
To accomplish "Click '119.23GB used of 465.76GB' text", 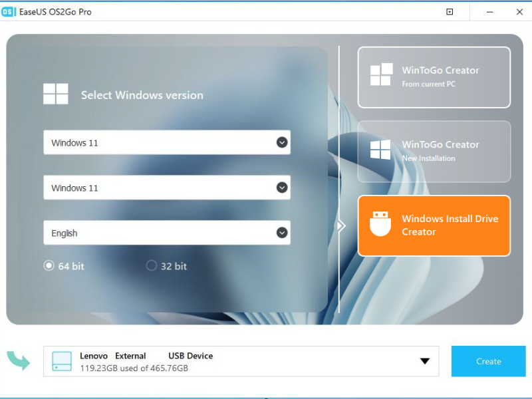I will coord(134,368).
